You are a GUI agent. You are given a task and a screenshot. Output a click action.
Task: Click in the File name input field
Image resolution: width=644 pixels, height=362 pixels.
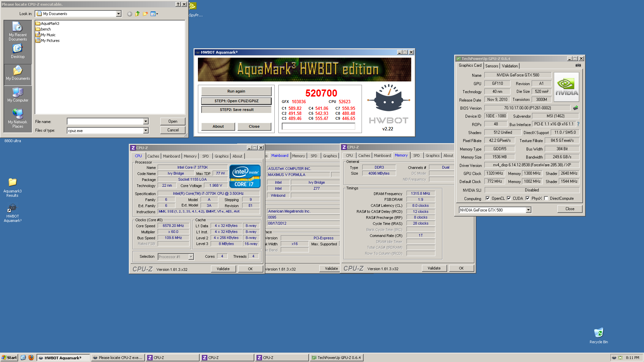[x=105, y=121]
